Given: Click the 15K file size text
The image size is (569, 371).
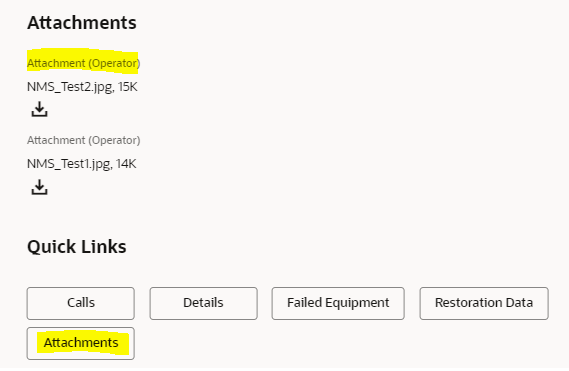Looking at the screenshot, I should (x=128, y=87).
